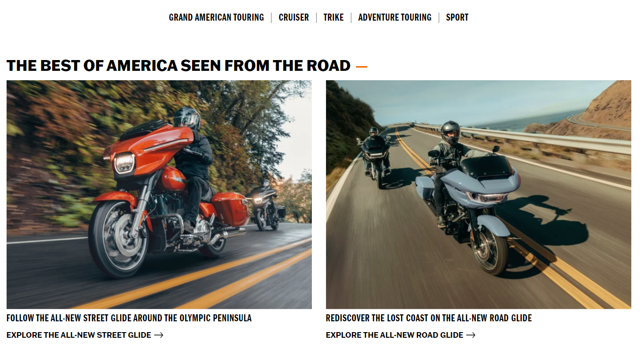Click the arrow icon beside Explore Road Glide
The image size is (644, 349).
click(x=471, y=335)
